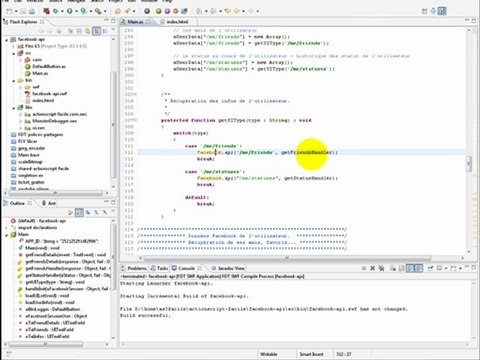Toggle Scroll Lock in Console toolbar
The width and height of the screenshot is (480, 360).
pos(401,268)
